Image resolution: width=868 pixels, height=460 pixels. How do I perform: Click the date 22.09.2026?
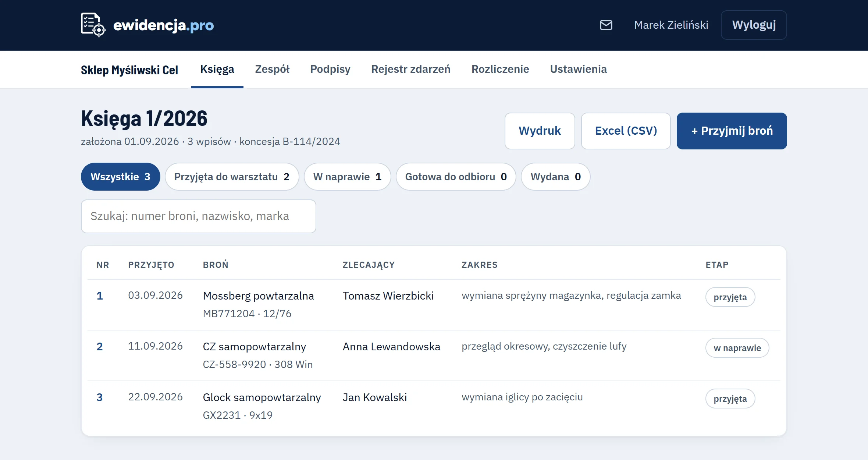[x=155, y=397]
